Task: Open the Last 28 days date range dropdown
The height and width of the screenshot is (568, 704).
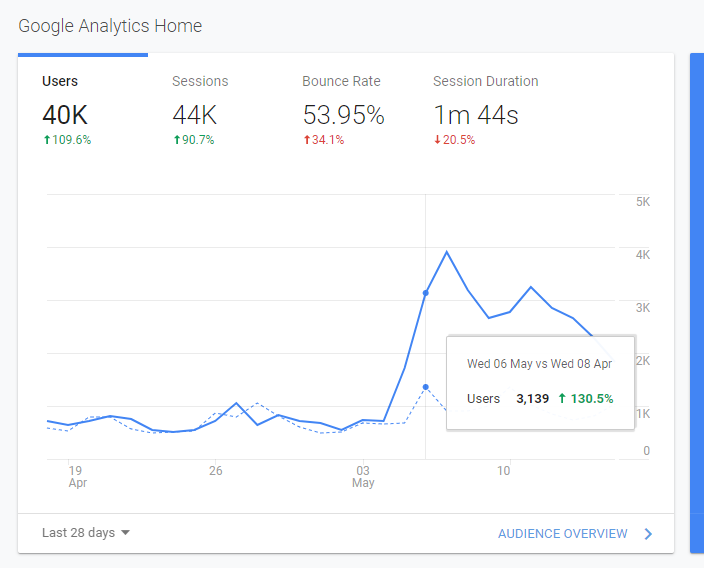Action: 86,533
